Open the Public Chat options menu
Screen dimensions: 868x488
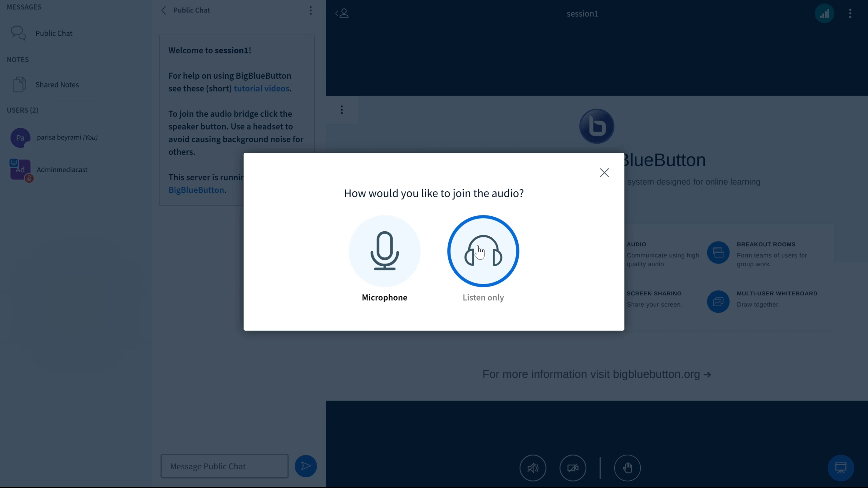(310, 11)
